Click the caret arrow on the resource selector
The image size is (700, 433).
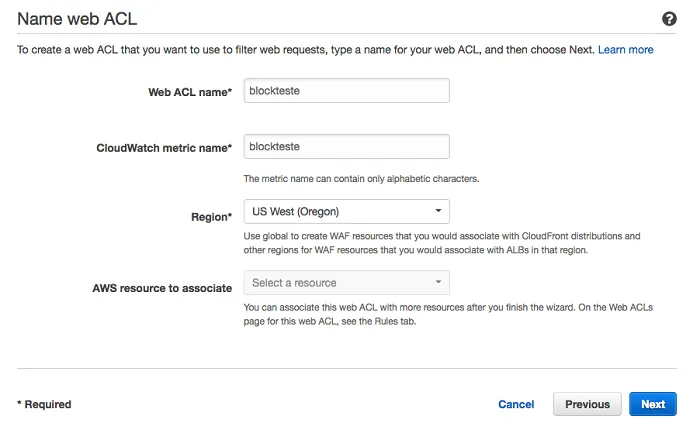click(438, 283)
